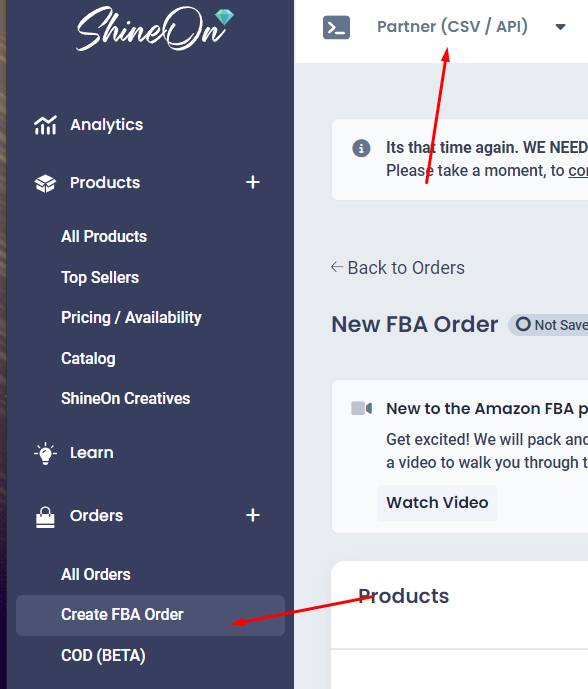Click the terminal icon beside Partner
Image resolution: width=588 pixels, height=689 pixels.
[336, 27]
